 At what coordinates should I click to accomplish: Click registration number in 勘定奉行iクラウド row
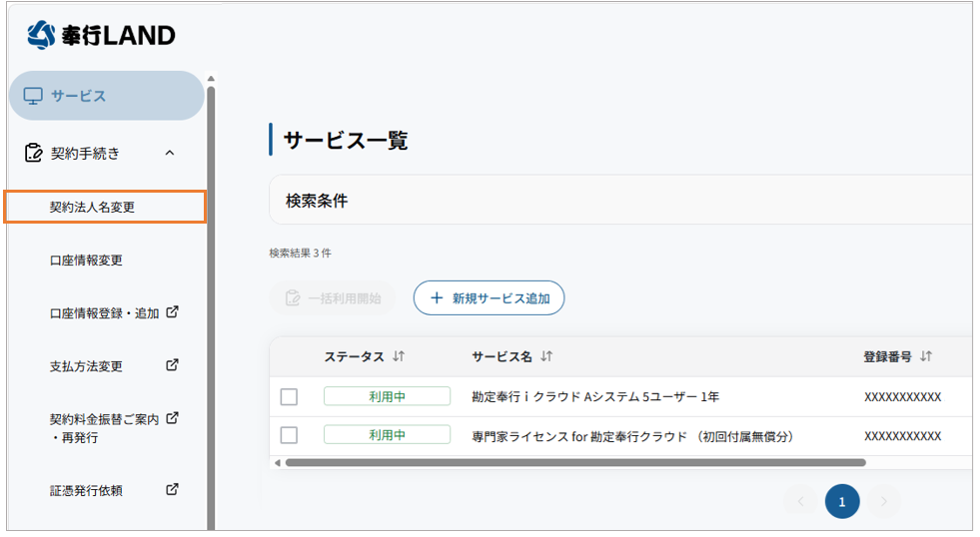(902, 396)
